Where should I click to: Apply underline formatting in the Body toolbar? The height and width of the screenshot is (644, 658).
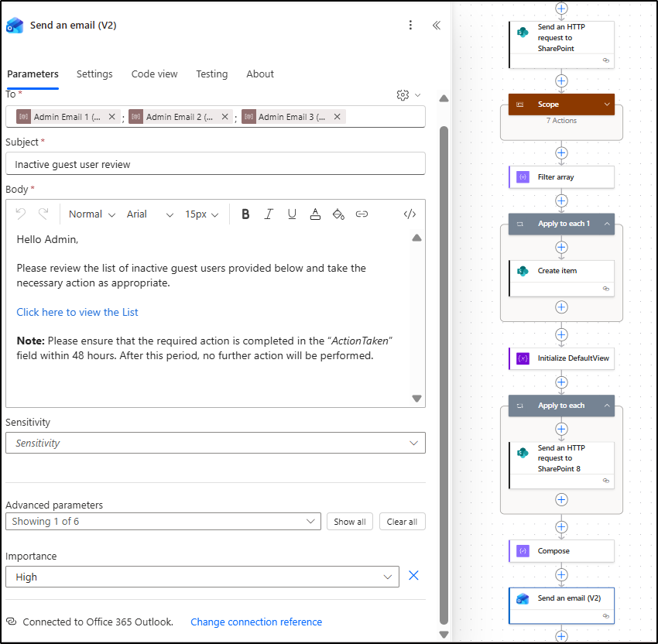(292, 214)
